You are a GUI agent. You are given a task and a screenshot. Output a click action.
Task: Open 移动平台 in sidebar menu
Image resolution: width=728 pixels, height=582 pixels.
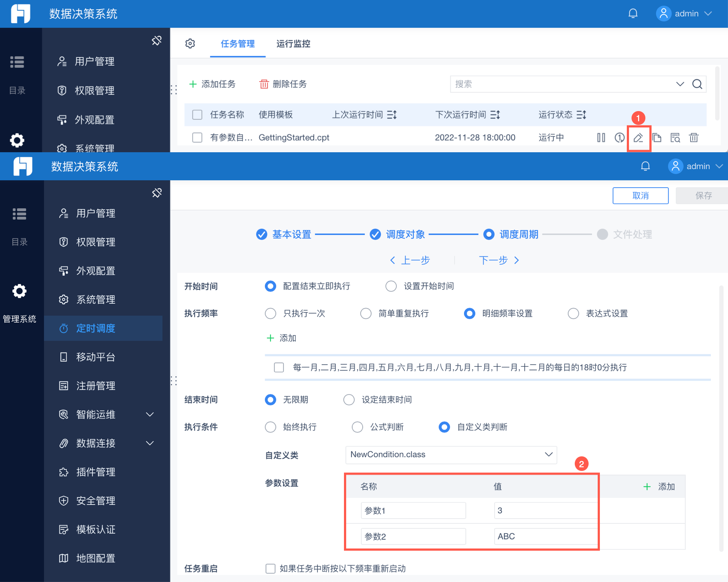point(96,357)
